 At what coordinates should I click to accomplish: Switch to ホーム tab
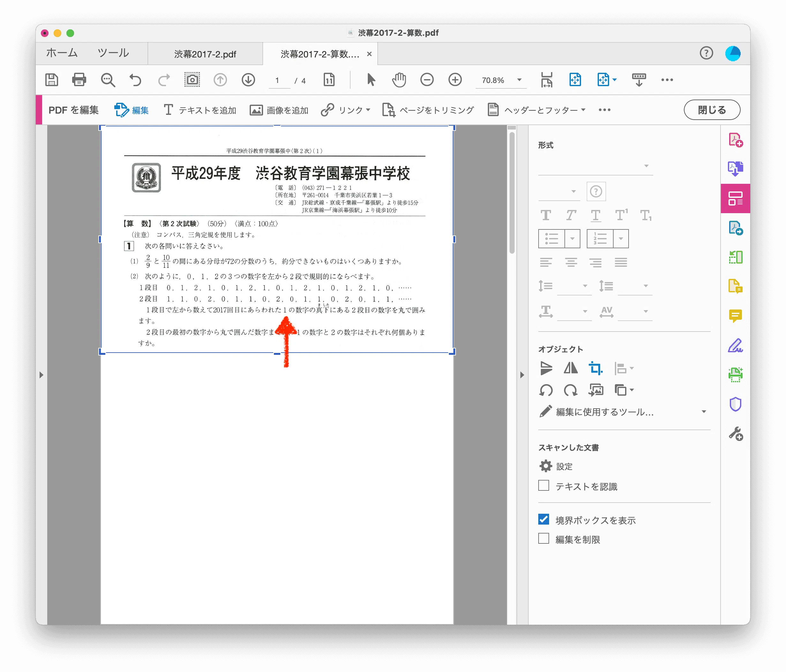point(62,53)
